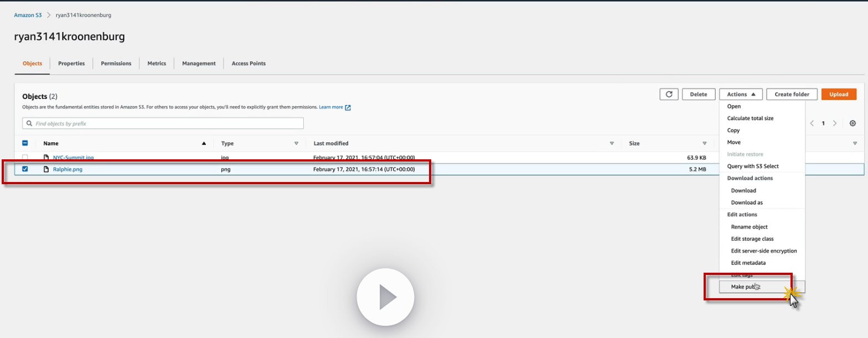The height and width of the screenshot is (338, 868).
Task: Sort objects by the Size column arrow
Action: point(705,143)
